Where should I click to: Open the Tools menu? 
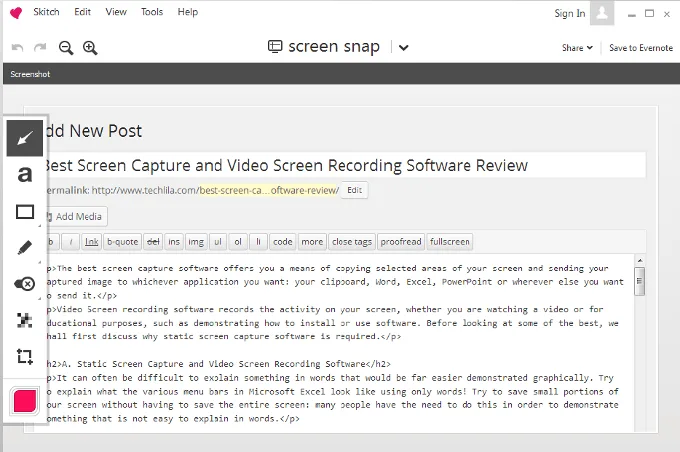tap(152, 12)
